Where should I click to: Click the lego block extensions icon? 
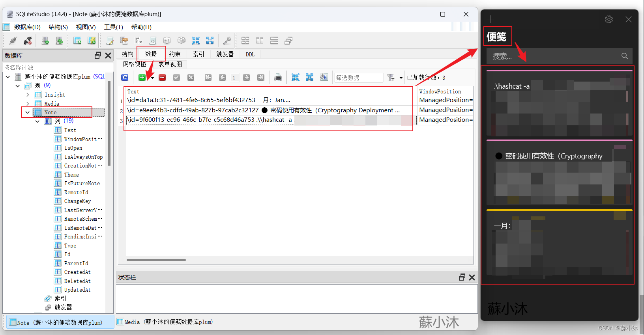(x=181, y=41)
